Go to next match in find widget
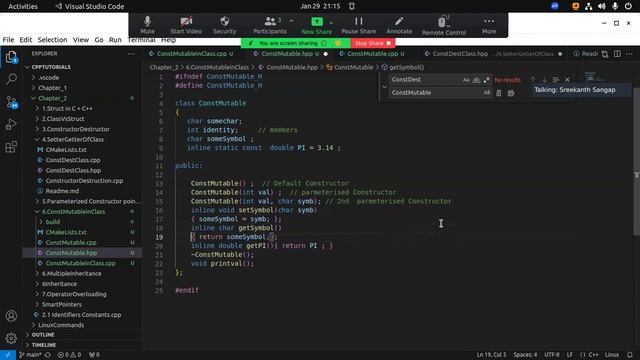The width and height of the screenshot is (640, 360). pyautogui.click(x=544, y=80)
